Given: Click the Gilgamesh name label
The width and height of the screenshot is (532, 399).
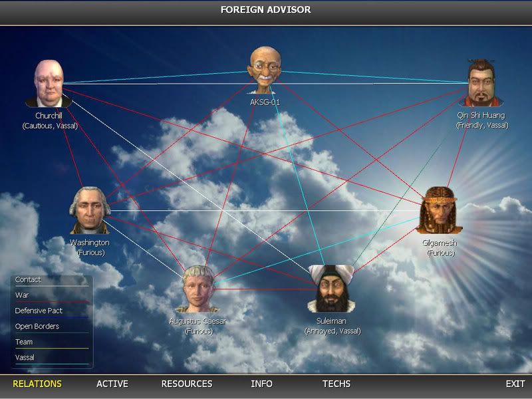Looking at the screenshot, I should point(440,243).
